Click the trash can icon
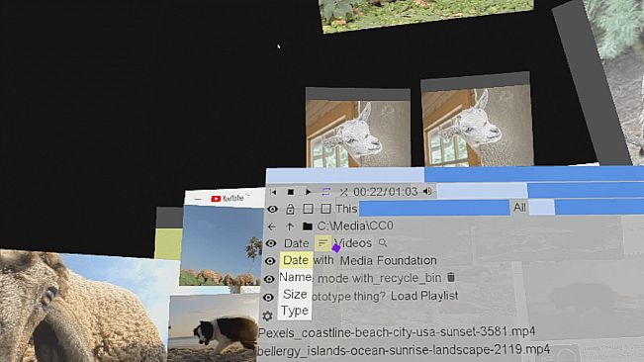This screenshot has height=362, width=644. [x=451, y=277]
